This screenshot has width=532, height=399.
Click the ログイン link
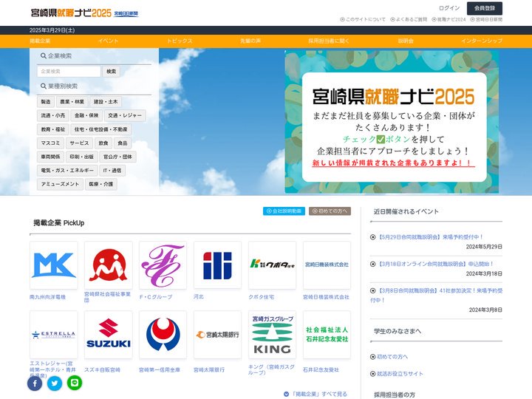coord(449,8)
